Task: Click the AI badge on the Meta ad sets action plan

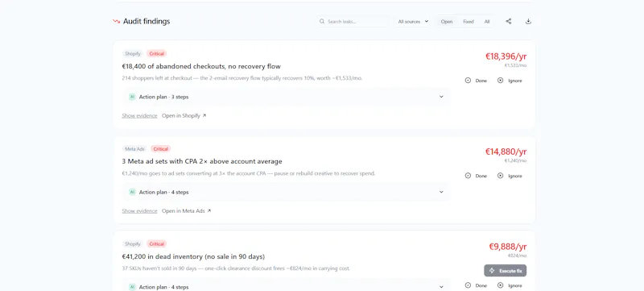Action: click(x=132, y=192)
